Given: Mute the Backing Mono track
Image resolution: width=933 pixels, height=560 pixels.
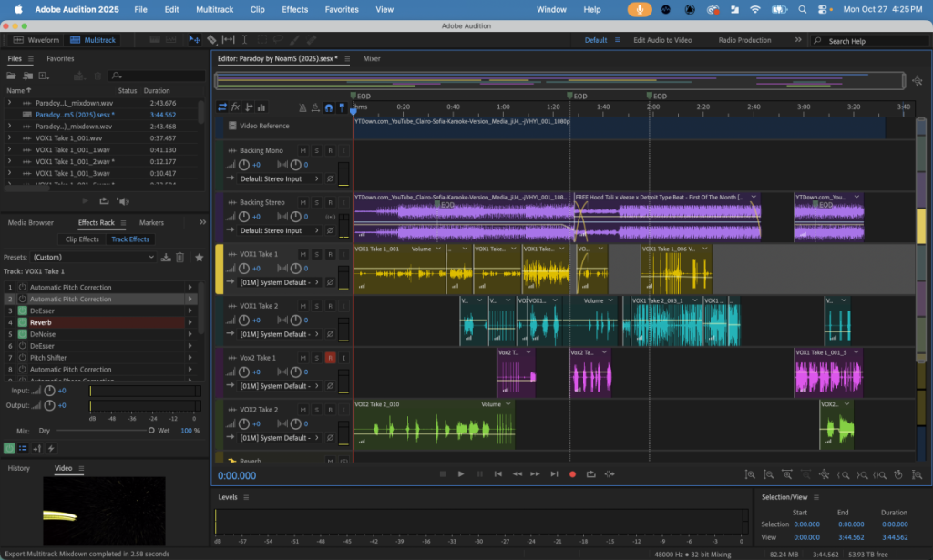Looking at the screenshot, I should click(302, 151).
